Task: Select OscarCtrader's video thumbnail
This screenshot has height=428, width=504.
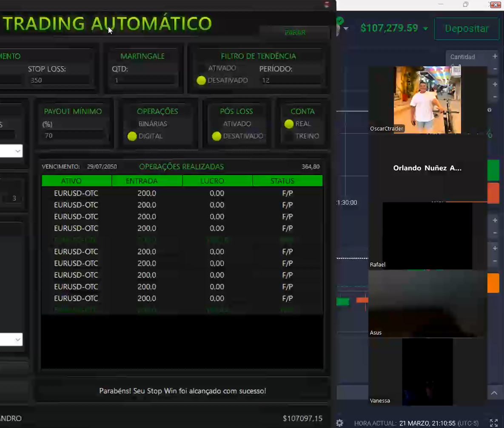Action: click(x=427, y=100)
